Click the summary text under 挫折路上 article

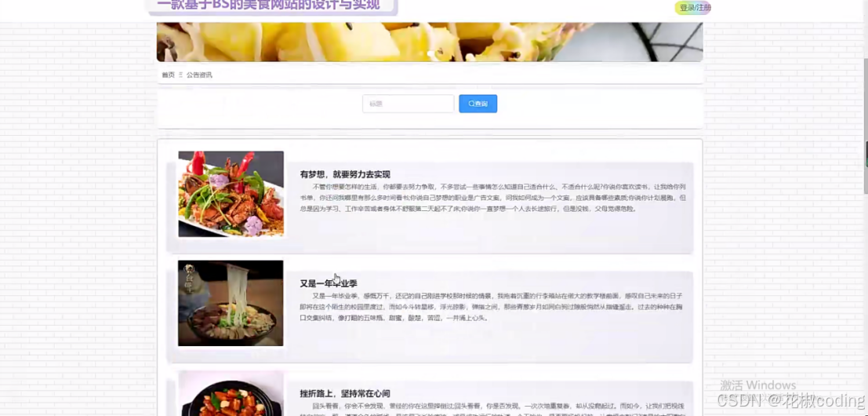(x=492, y=410)
